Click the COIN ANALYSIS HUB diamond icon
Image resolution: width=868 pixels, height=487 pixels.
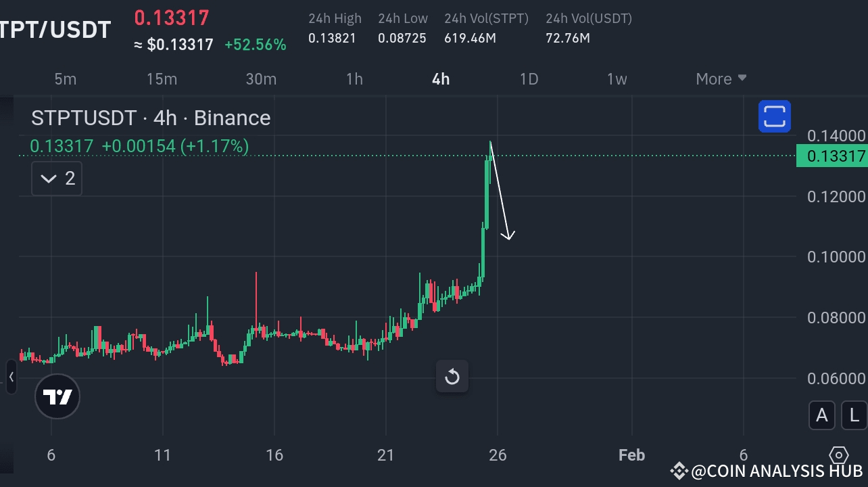click(679, 469)
